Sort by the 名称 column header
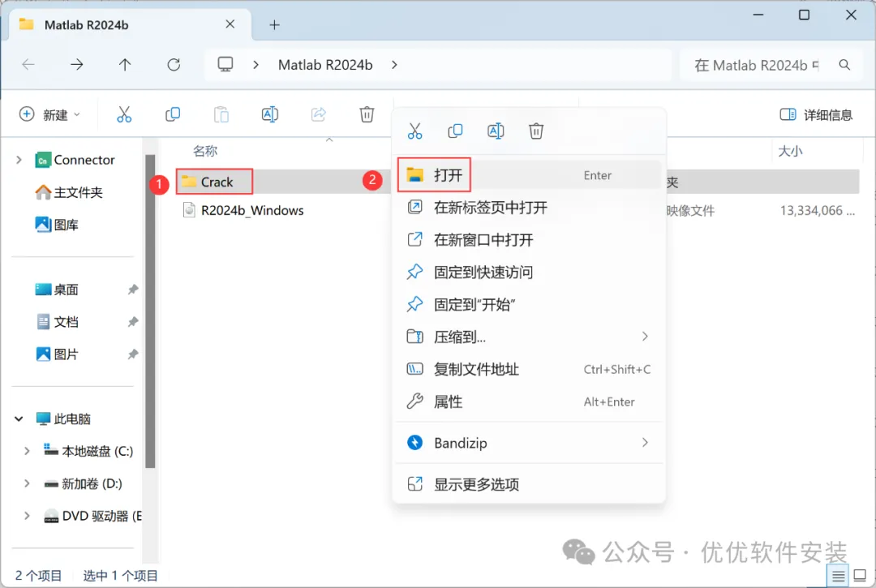Screen dimensions: 876x588 [x=205, y=151]
